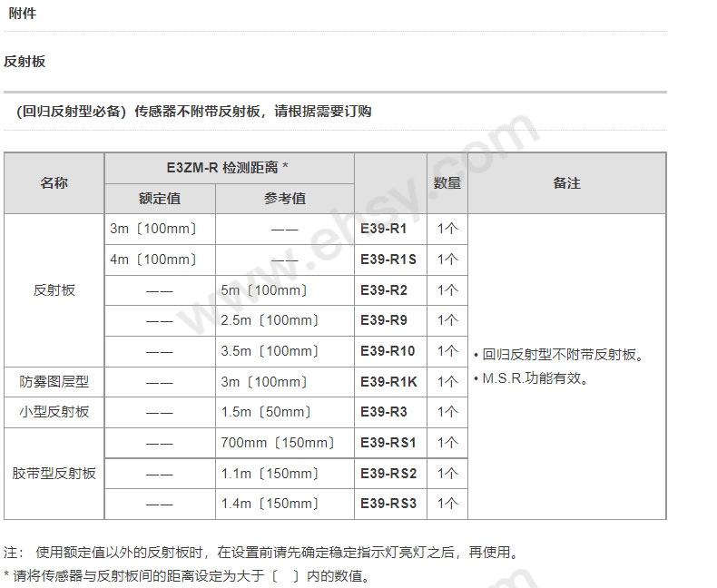Click the E39-RS2 model number
The height and width of the screenshot is (588, 717).
point(388,474)
